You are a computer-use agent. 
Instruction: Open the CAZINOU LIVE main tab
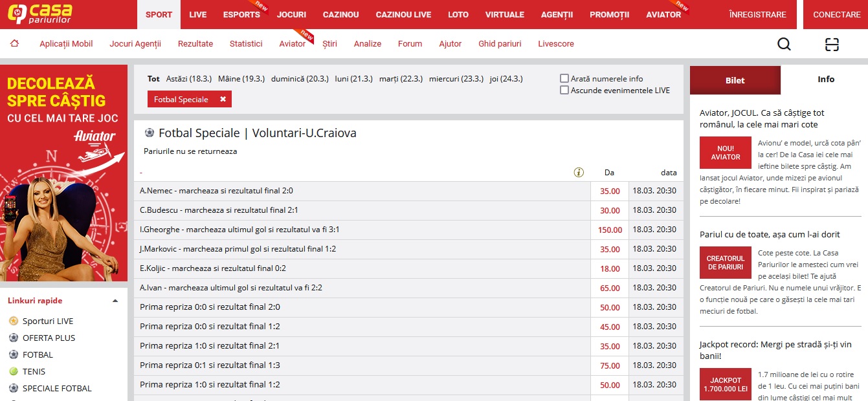click(x=403, y=14)
